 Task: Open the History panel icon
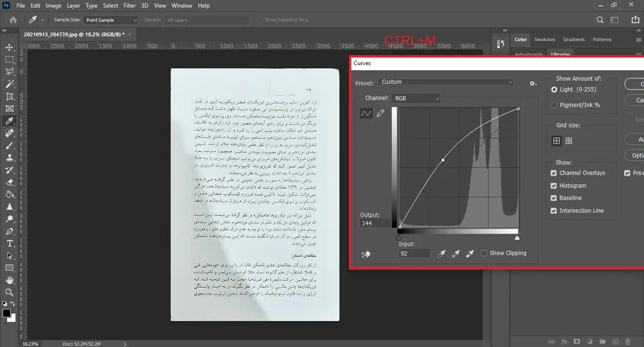click(x=500, y=44)
